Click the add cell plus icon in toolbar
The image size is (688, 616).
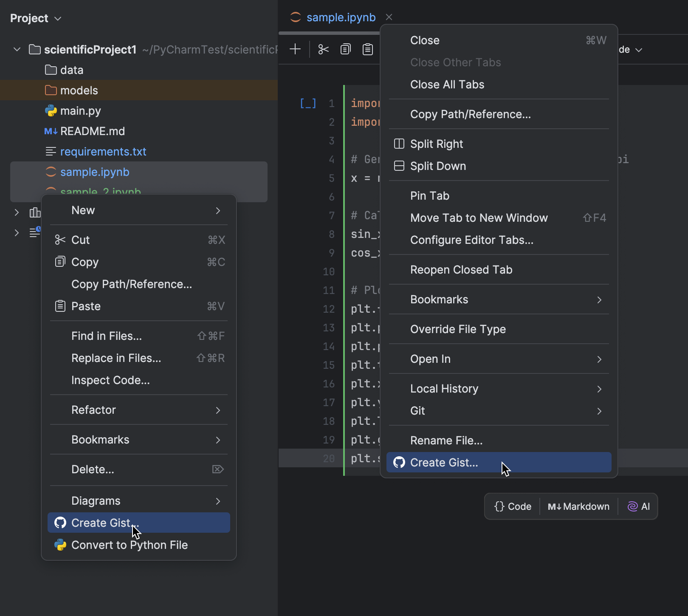click(x=295, y=49)
